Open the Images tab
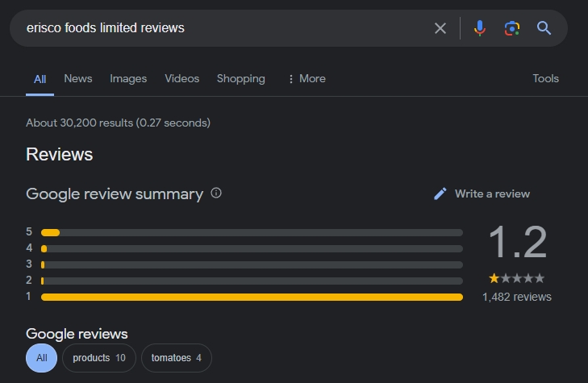This screenshot has width=588, height=383. pos(128,79)
